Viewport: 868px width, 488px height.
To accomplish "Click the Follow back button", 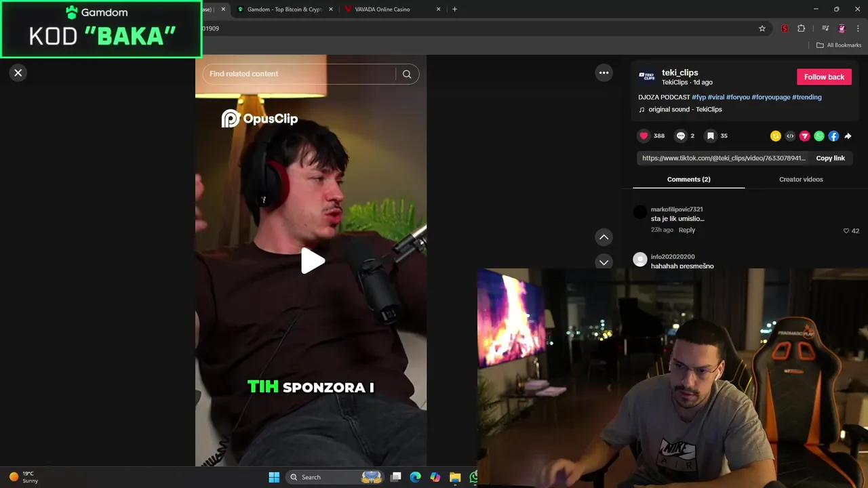I will (x=824, y=77).
